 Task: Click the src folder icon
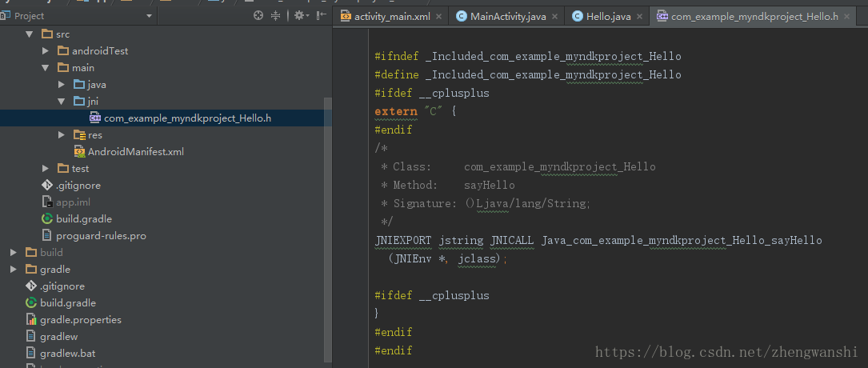click(x=47, y=34)
